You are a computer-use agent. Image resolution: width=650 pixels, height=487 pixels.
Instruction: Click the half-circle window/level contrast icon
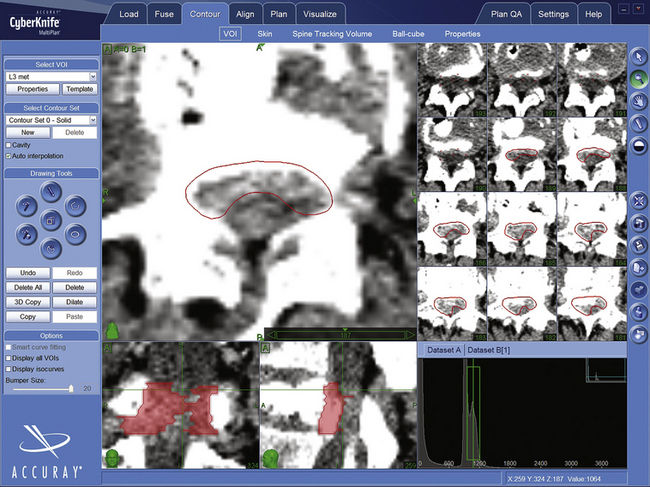(638, 144)
